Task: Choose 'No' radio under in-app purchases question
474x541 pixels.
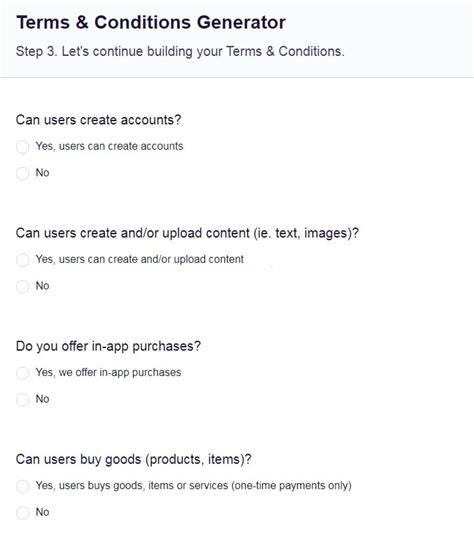Action: click(22, 400)
